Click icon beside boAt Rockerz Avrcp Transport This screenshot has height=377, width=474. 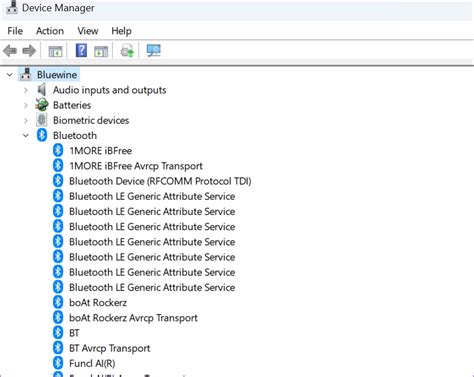(58, 318)
